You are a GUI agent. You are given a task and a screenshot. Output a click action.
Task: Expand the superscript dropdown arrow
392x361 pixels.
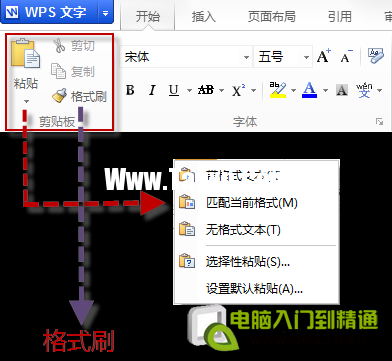253,90
